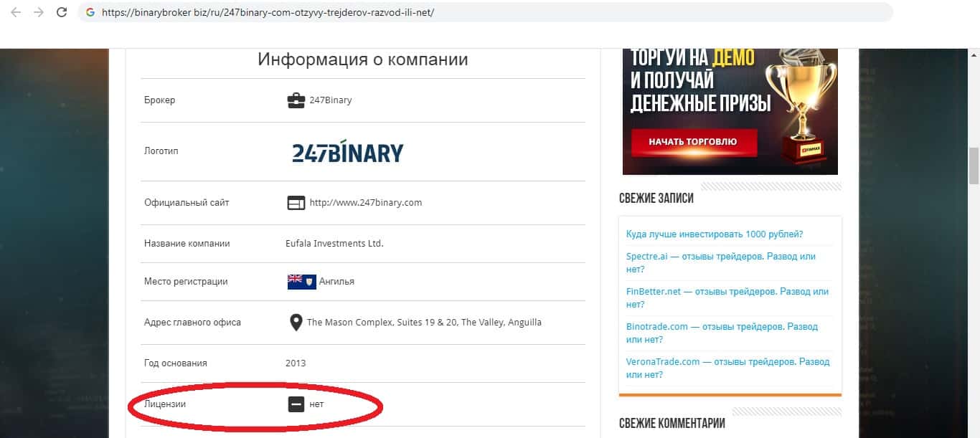This screenshot has height=438, width=980.
Task: Click the label Брокер
Action: [x=159, y=100]
